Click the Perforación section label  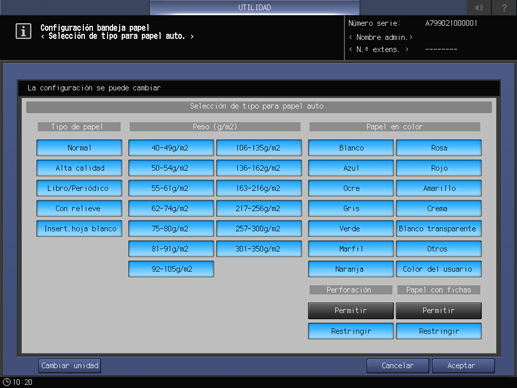(351, 290)
